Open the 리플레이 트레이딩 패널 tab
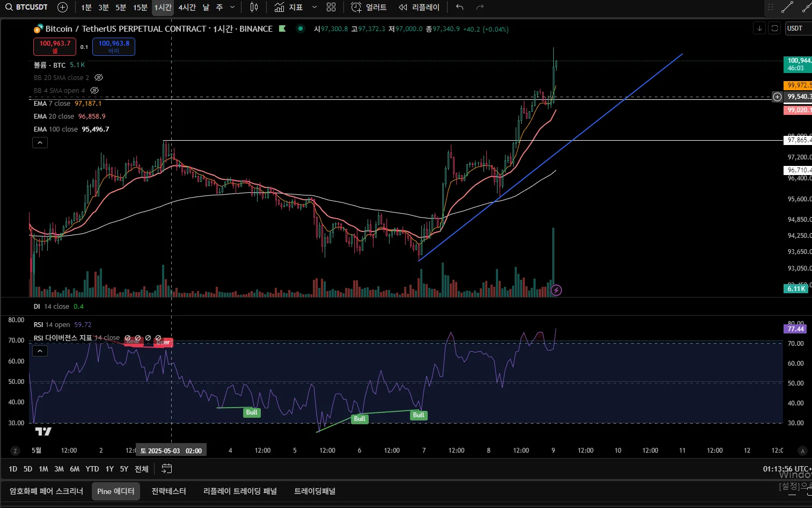Screen dimensions: 812x508 pyautogui.click(x=240, y=491)
